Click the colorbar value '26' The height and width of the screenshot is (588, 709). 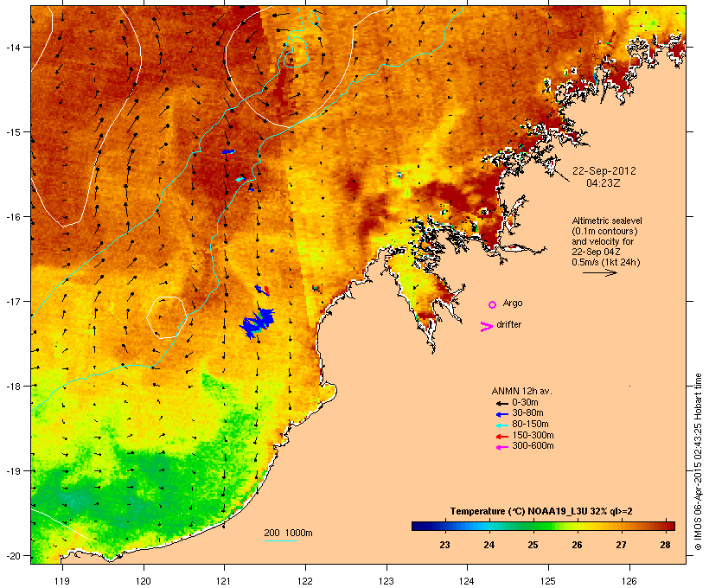[x=577, y=545]
